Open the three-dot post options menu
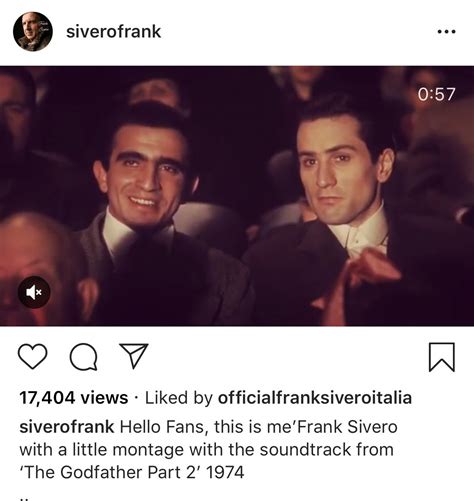 446,32
